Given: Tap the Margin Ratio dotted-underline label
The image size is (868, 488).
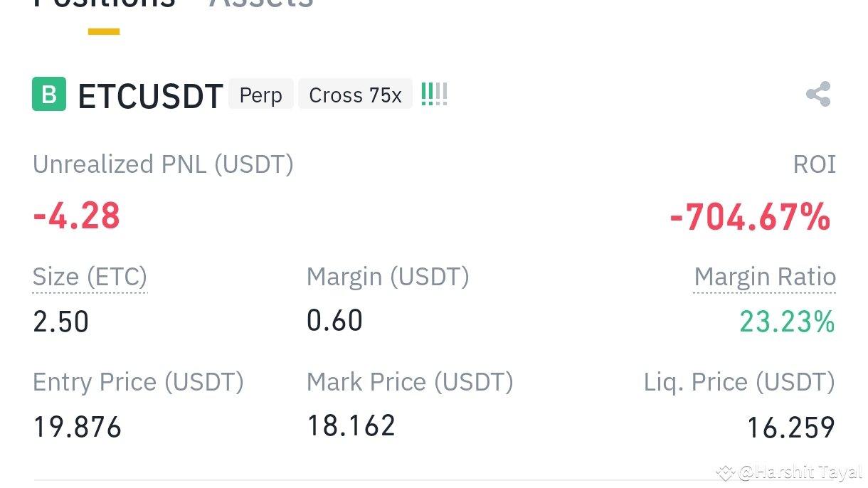Looking at the screenshot, I should pos(764,277).
